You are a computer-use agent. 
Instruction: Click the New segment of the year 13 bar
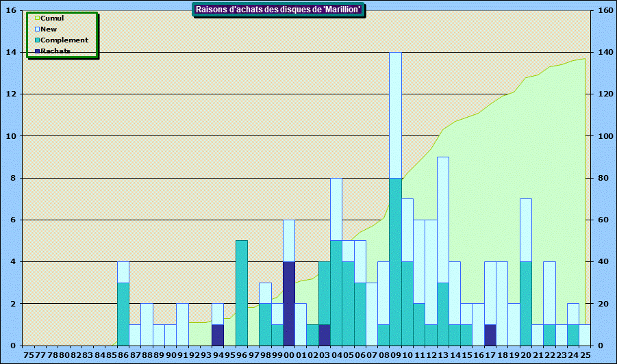coord(443,219)
